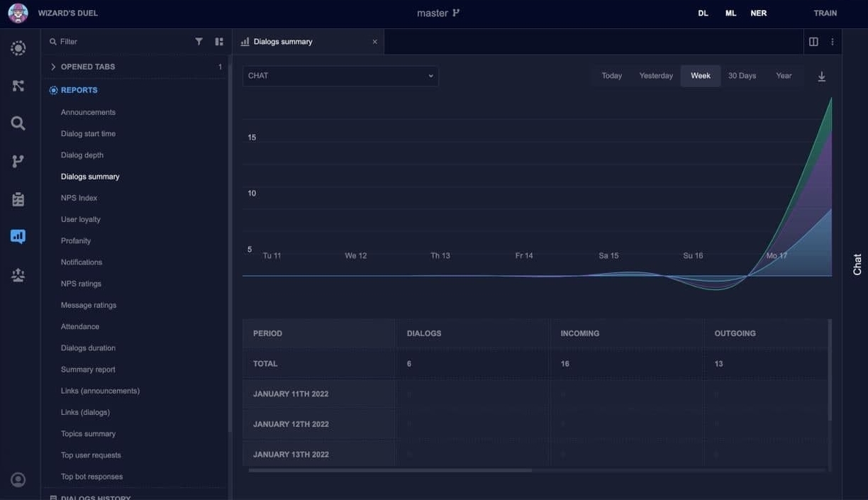The width and height of the screenshot is (868, 500).
Task: Collapse the Reports section
Action: tap(79, 90)
